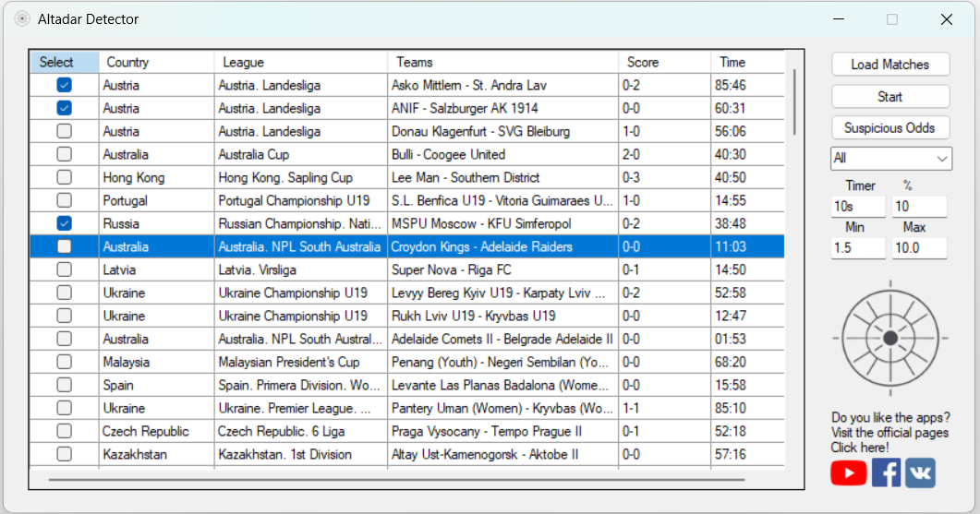This screenshot has height=514, width=980.
Task: Focus the % field showing 10
Action: click(919, 206)
